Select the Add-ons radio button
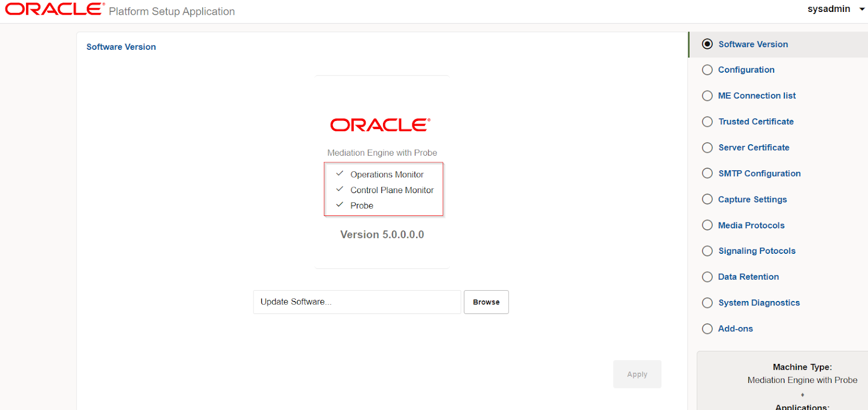This screenshot has width=868, height=410. pyautogui.click(x=707, y=329)
